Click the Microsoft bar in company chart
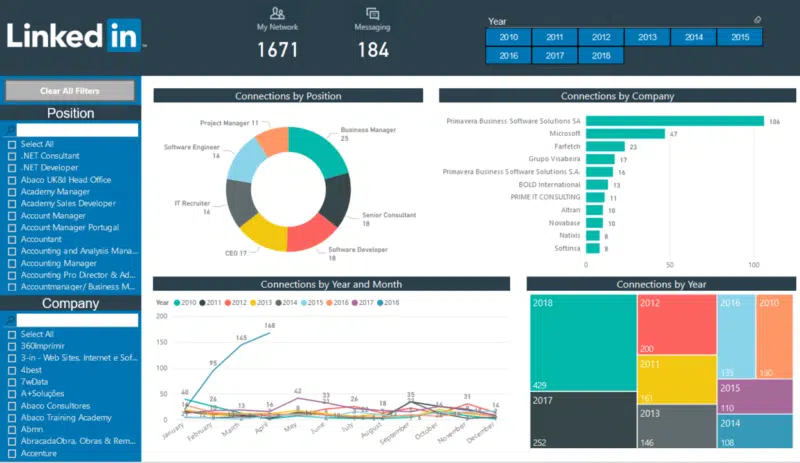Viewport: 800px width, 463px height. [624, 133]
